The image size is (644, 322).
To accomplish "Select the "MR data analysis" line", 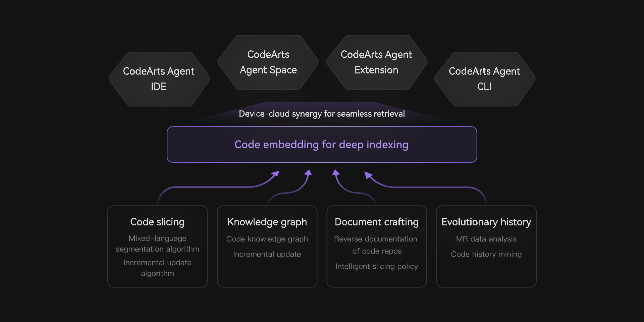I will click(486, 239).
